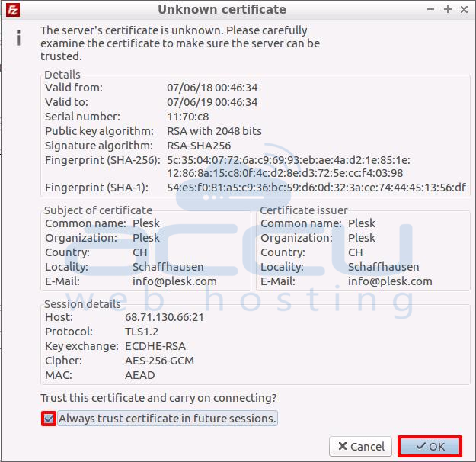The image size is (476, 462).
Task: Maximize the Unknown certificate dialog
Action: pyautogui.click(x=448, y=9)
